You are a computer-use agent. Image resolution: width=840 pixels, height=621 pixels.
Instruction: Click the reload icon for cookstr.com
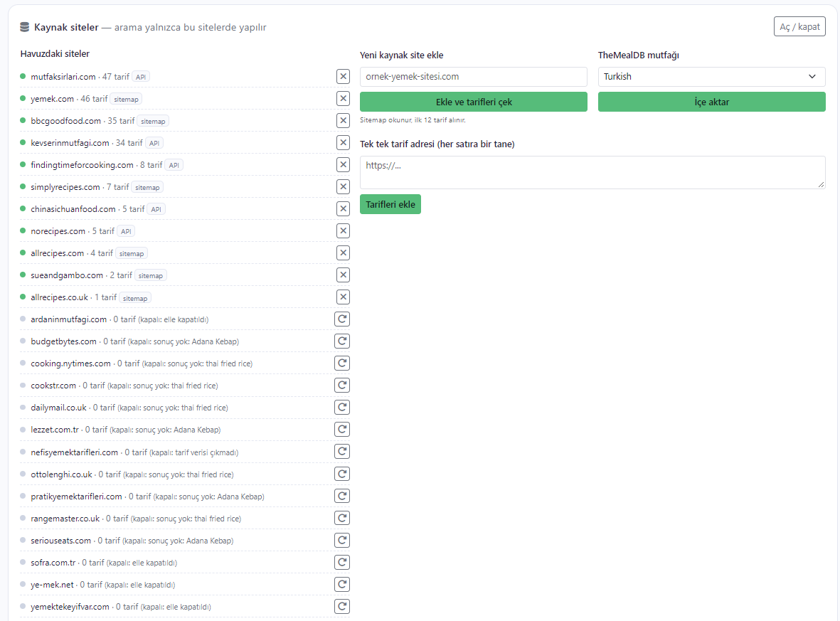click(342, 386)
